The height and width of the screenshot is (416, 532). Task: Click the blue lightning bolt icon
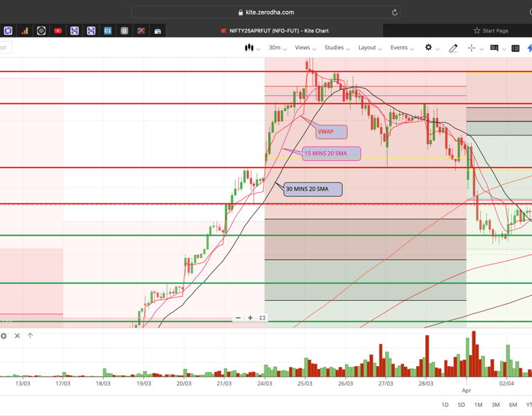click(x=529, y=49)
